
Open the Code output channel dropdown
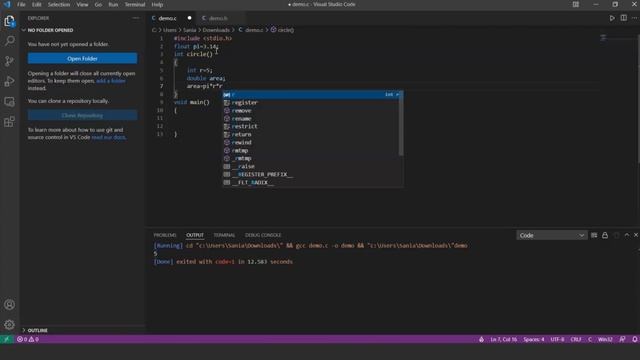point(552,236)
